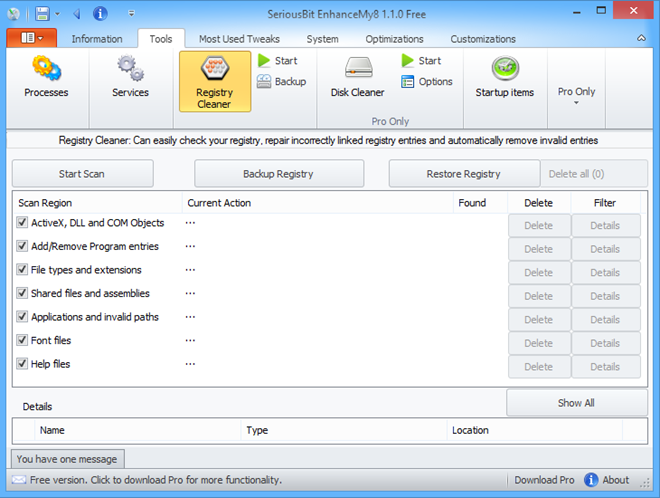Open the Optimizations tab
Screen dimensions: 660x498
click(394, 39)
